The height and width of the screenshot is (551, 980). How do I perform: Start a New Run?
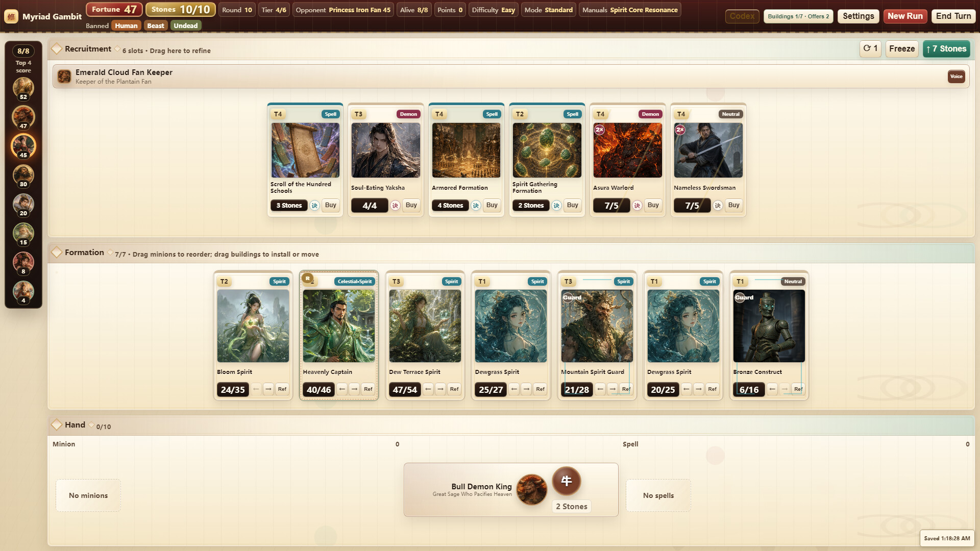coord(905,16)
